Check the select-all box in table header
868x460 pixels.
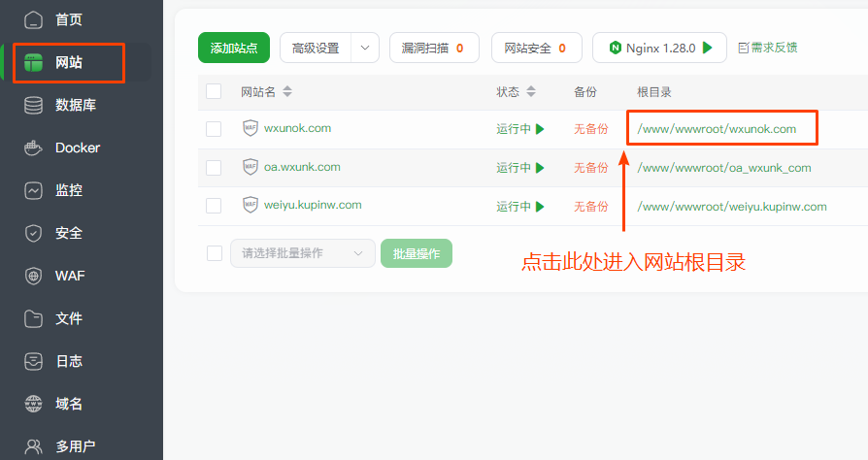click(214, 91)
